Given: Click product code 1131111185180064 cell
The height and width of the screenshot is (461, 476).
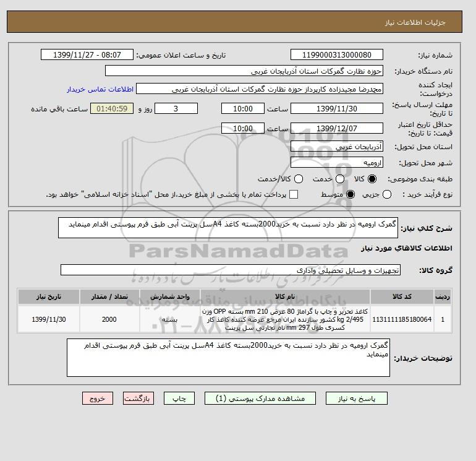Looking at the screenshot, I should point(402,319).
